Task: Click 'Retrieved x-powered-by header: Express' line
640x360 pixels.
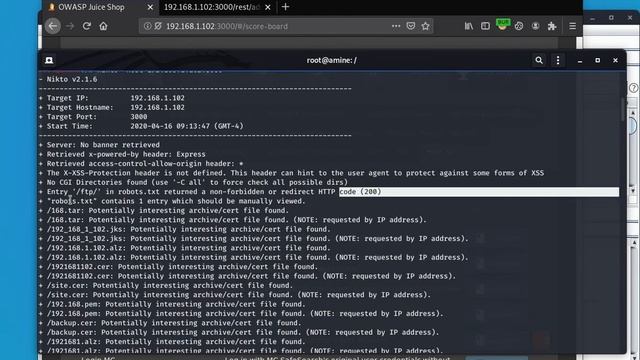Action: (122, 154)
